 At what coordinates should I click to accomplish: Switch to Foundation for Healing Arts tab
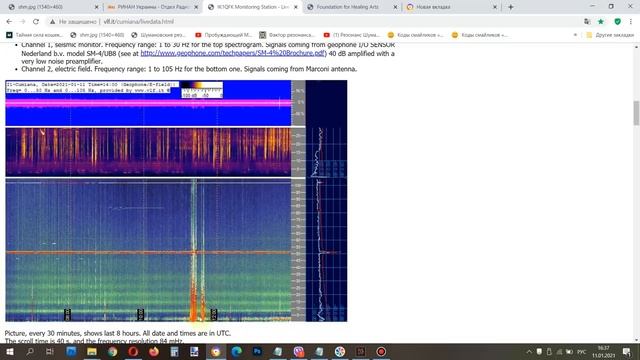tap(352, 7)
